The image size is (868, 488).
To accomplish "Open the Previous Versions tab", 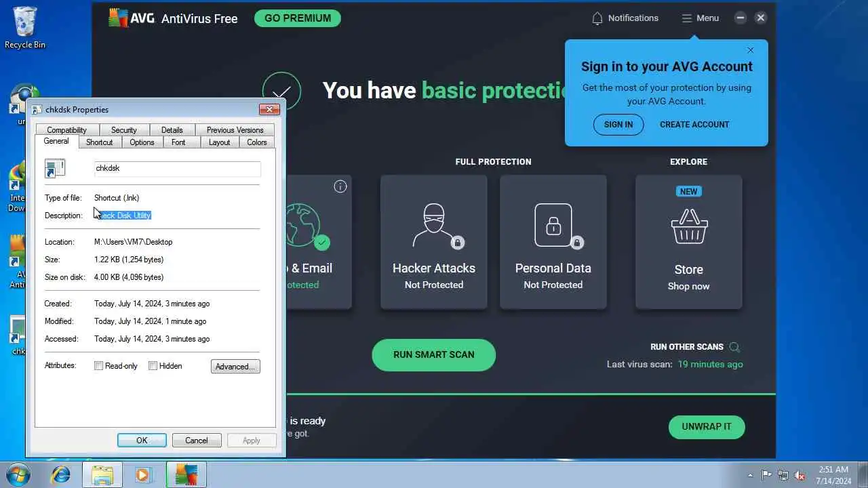I will coord(235,130).
